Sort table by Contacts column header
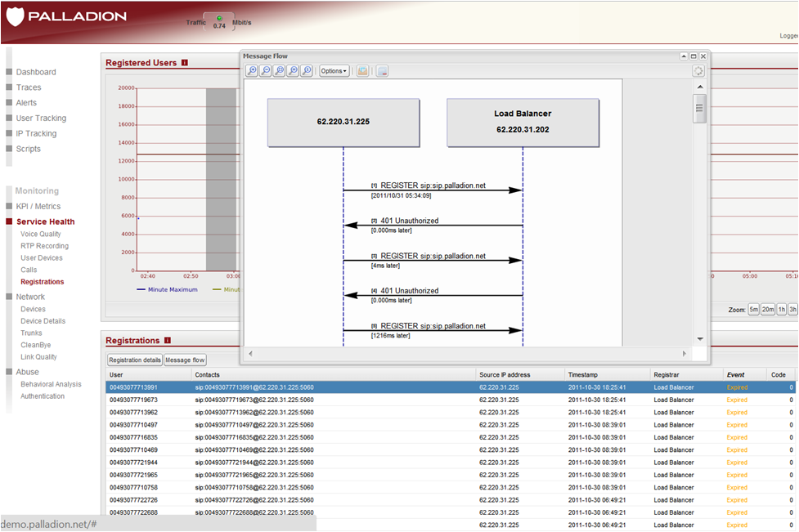Screen dimensions: 799x532 [334, 375]
